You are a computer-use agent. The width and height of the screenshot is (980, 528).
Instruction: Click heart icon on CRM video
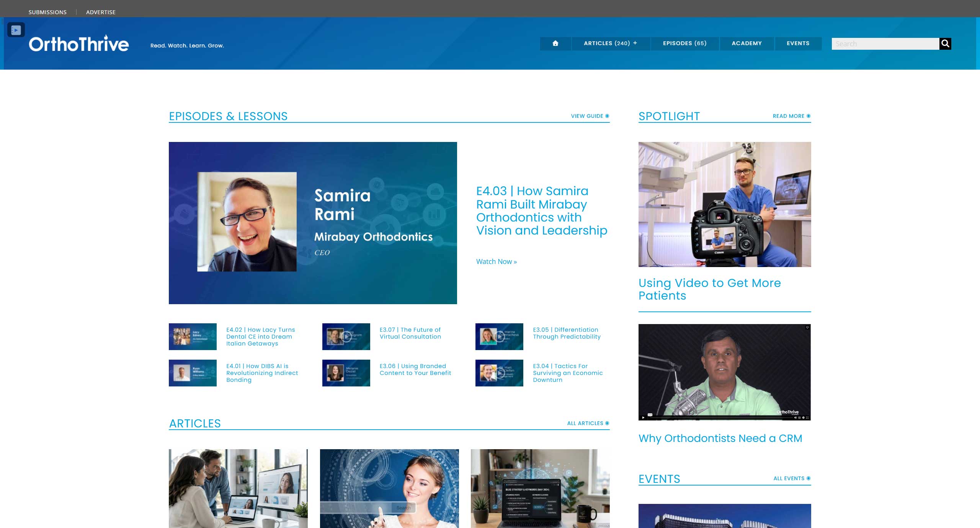807,328
